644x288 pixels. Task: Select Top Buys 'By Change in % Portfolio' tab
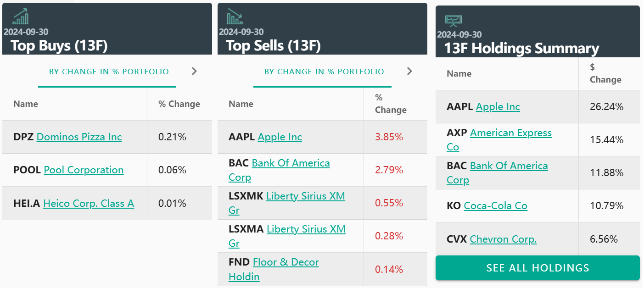tap(109, 72)
